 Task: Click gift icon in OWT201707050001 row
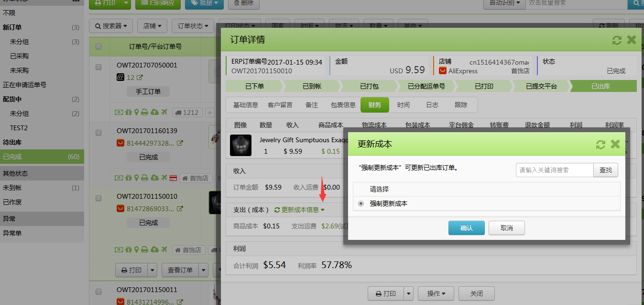pyautogui.click(x=128, y=113)
